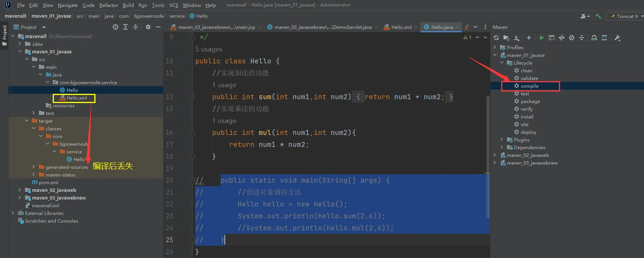The height and width of the screenshot is (258, 644).
Task: Click the warning indicator in editor
Action: pos(467,37)
